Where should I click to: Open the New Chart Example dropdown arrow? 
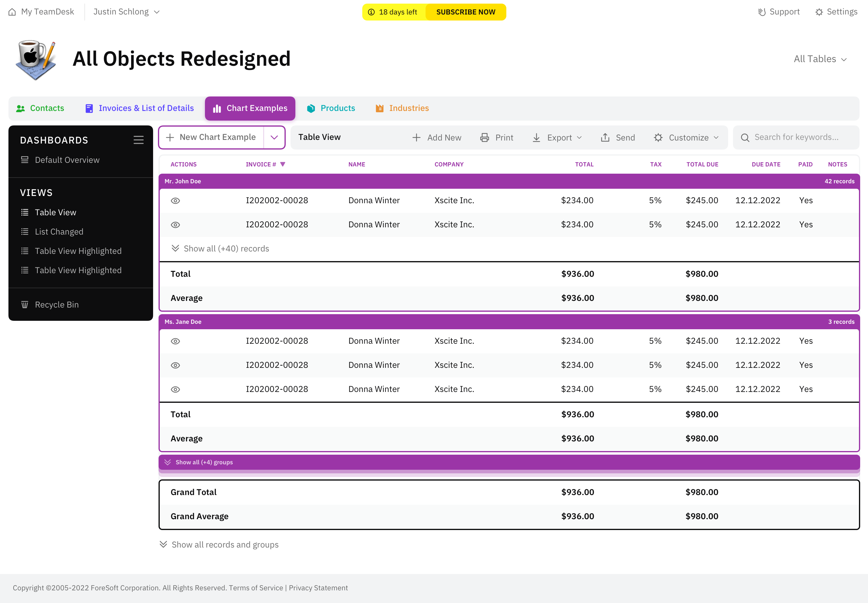click(x=274, y=137)
